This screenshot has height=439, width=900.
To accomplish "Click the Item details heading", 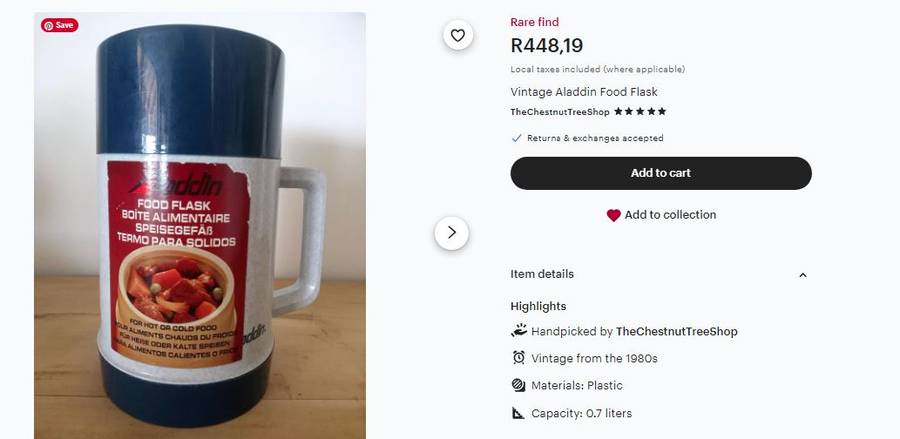I will click(x=542, y=274).
